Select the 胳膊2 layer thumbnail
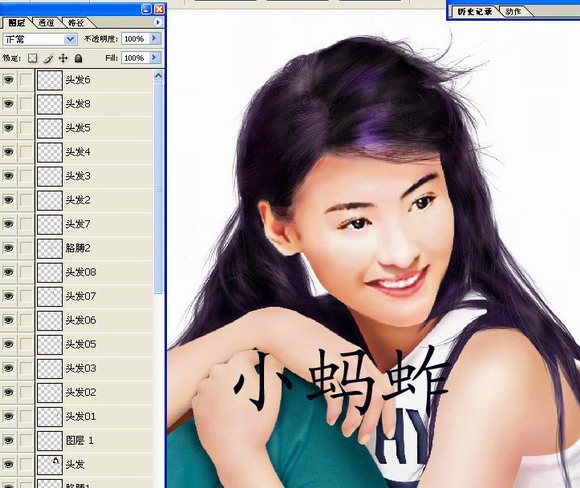Viewport: 580px width, 488px height. [x=50, y=248]
